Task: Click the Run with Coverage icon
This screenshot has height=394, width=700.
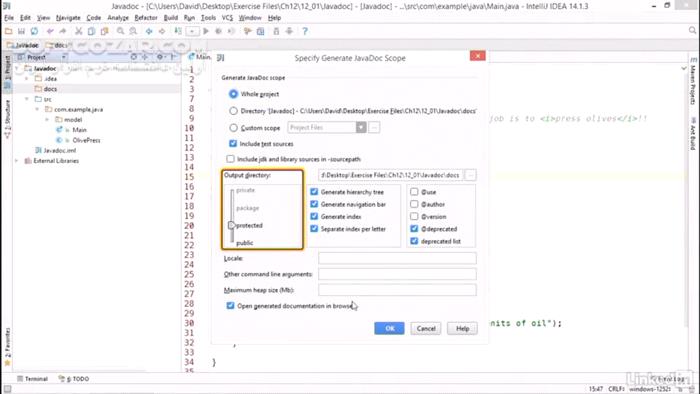Action: [x=231, y=31]
